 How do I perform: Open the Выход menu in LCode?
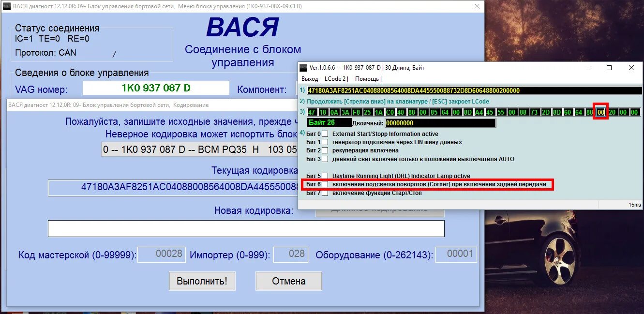pos(310,79)
